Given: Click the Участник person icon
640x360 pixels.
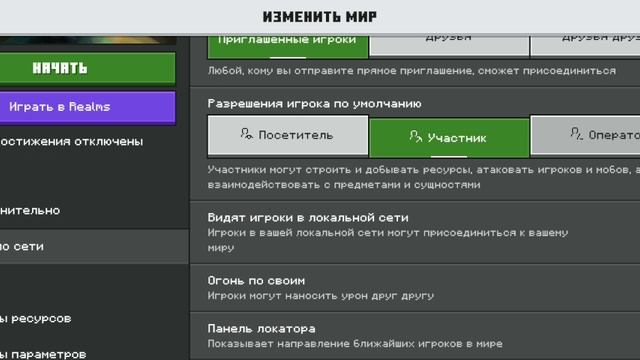Looking at the screenshot, I should [416, 137].
